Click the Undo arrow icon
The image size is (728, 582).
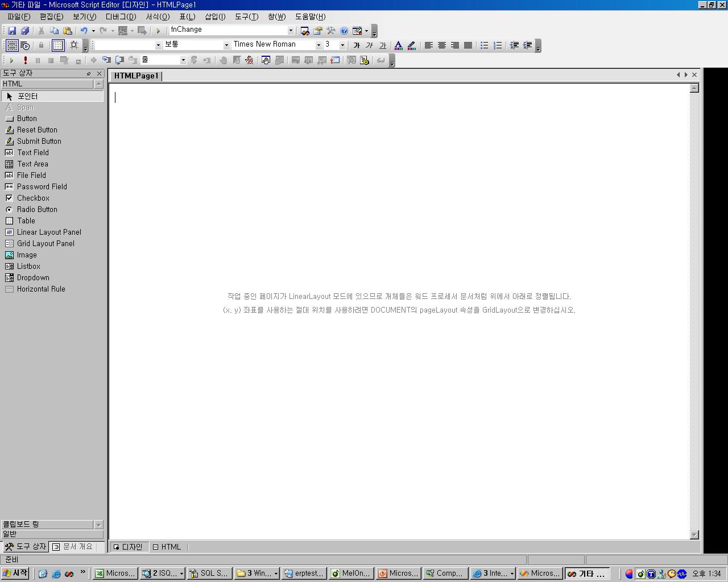[84, 31]
